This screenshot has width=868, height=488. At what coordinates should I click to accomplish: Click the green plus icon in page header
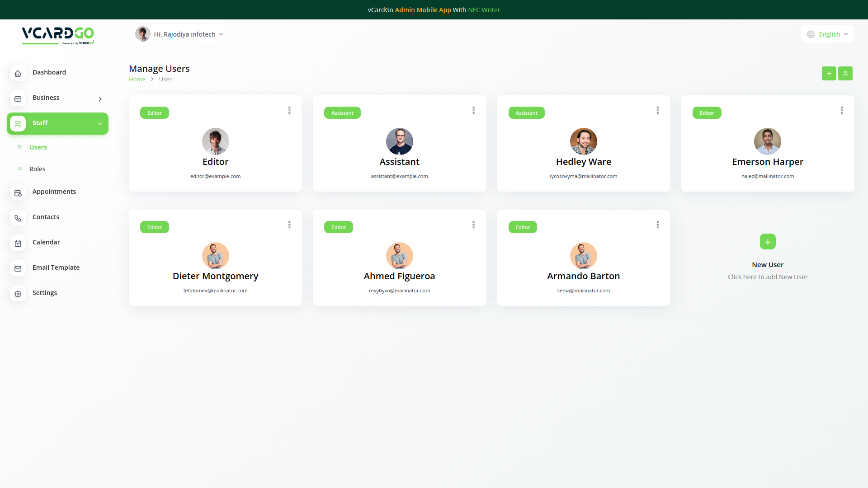pos(829,73)
